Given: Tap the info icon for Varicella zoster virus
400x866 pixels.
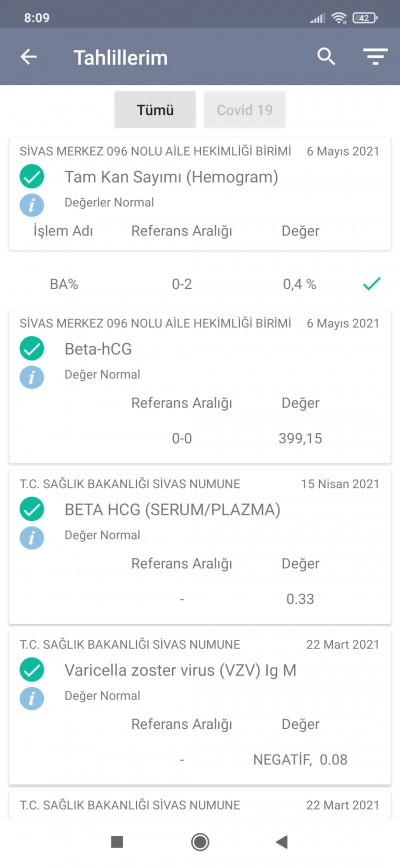Looking at the screenshot, I should pos(31,698).
